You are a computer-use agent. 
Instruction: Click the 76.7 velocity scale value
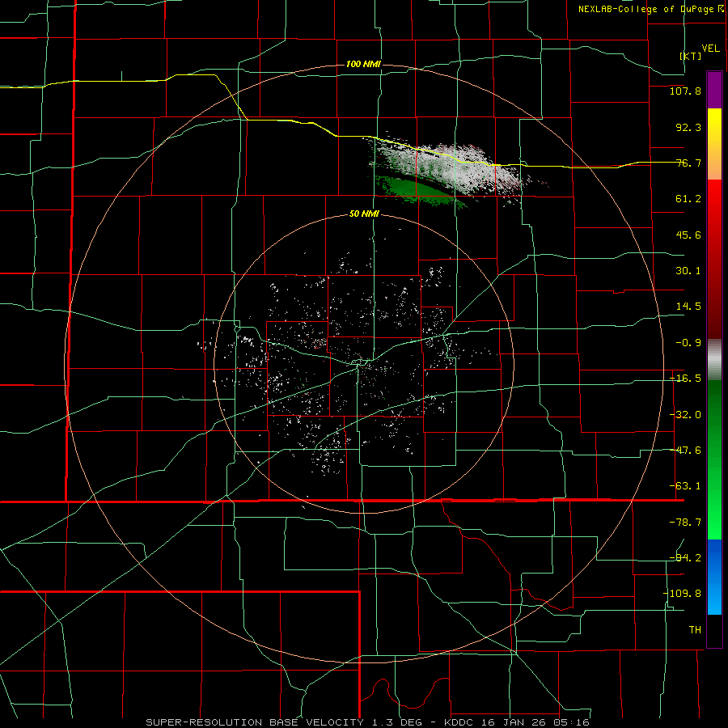tap(688, 163)
